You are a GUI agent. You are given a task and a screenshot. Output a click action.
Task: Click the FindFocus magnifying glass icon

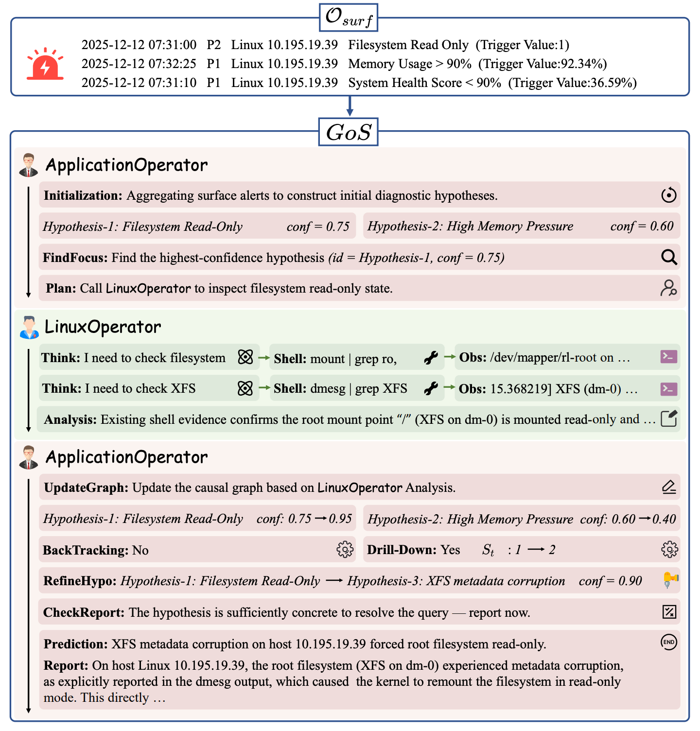tap(669, 257)
